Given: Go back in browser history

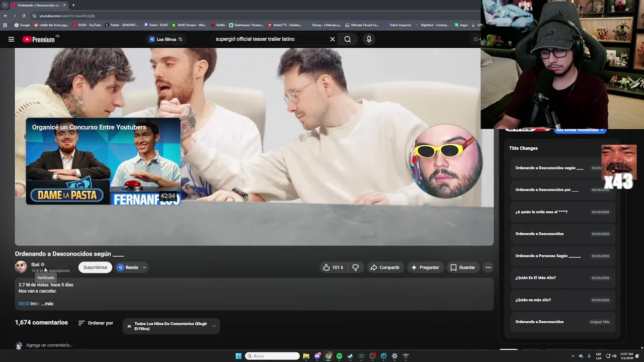Looking at the screenshot, I should point(6,16).
